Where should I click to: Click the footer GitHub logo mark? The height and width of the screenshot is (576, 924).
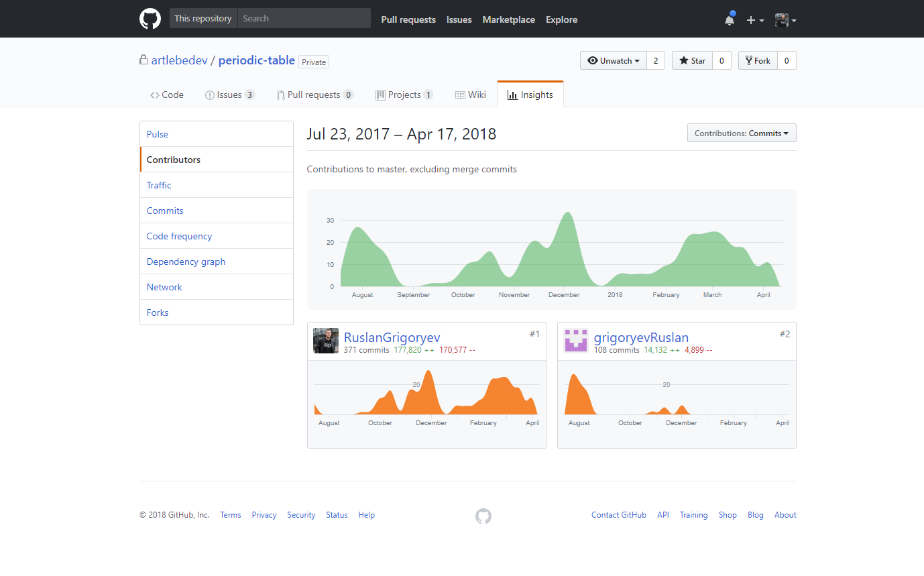point(483,516)
